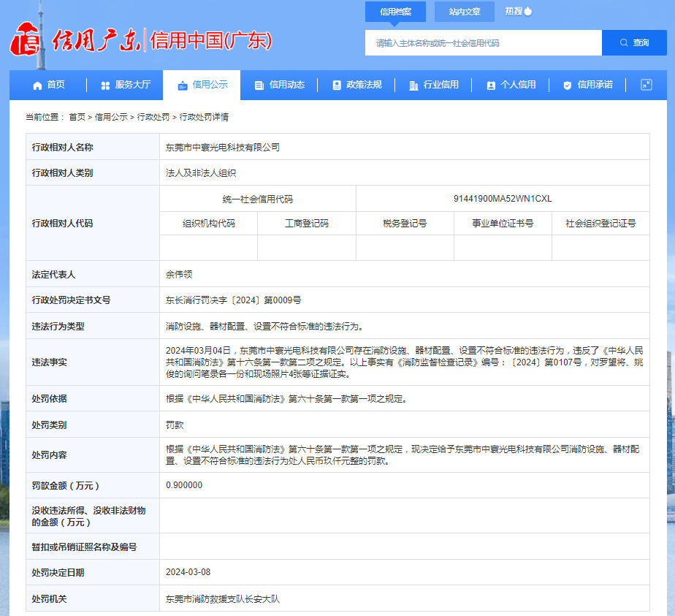Viewport: 675px width, 616px height.
Task: Click the 罚款金额（万元） label
Action: click(66, 486)
